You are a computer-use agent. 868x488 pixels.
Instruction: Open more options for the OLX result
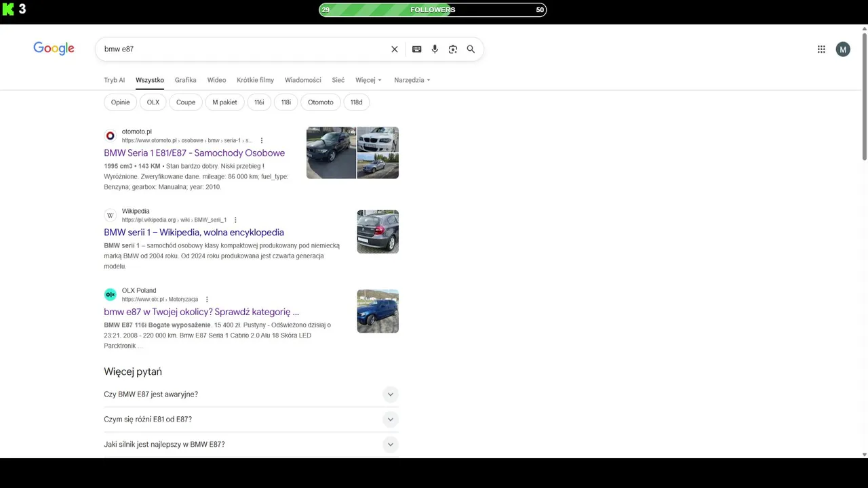(x=207, y=299)
